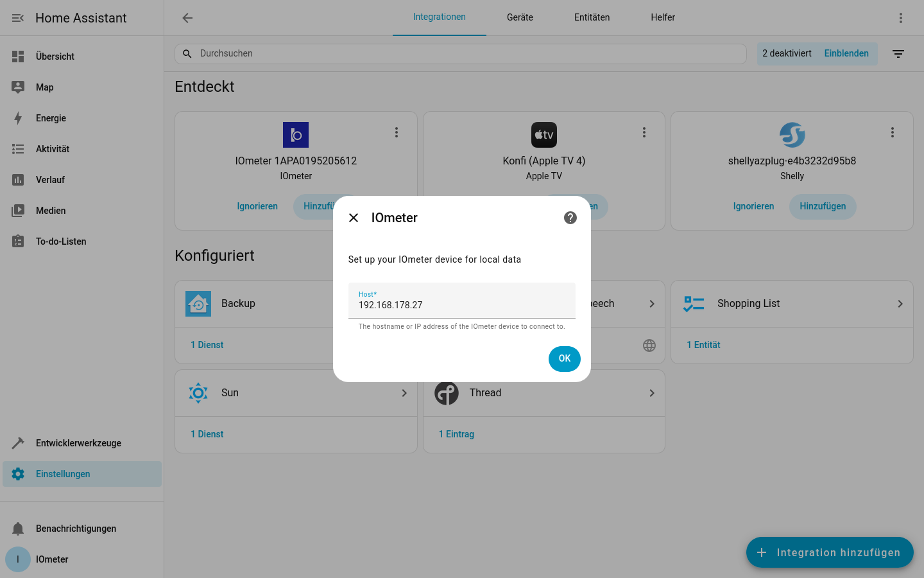This screenshot has height=578, width=924.
Task: Open help for the IOmeter dialog
Action: point(570,218)
